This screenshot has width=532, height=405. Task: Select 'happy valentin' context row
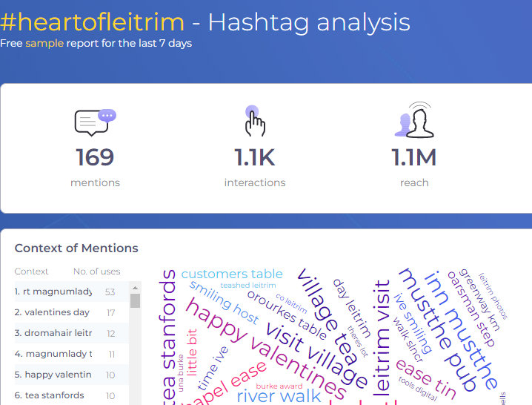click(53, 375)
